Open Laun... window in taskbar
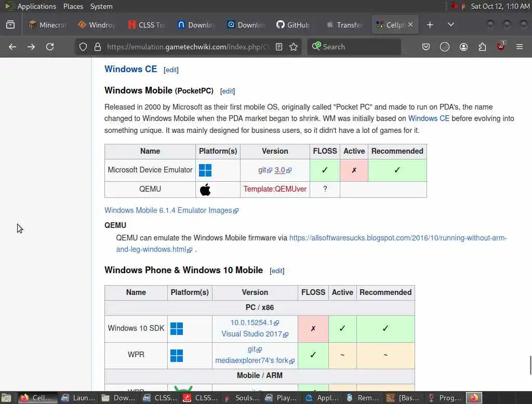Viewport: 532px width, 404px height. click(x=78, y=398)
